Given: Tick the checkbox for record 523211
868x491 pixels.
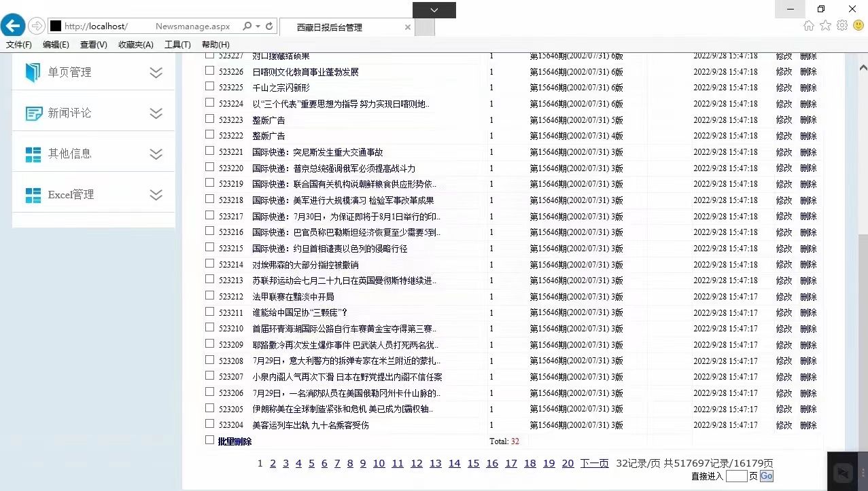Looking at the screenshot, I should click(210, 312).
